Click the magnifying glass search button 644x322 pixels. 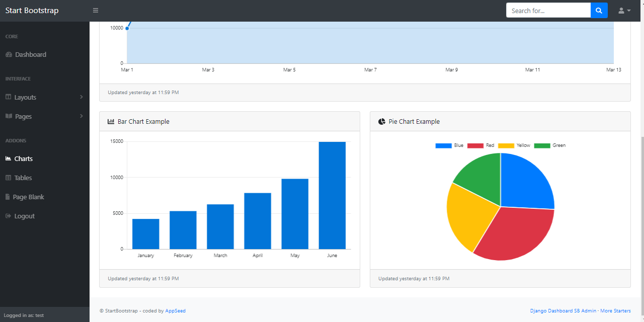click(599, 11)
